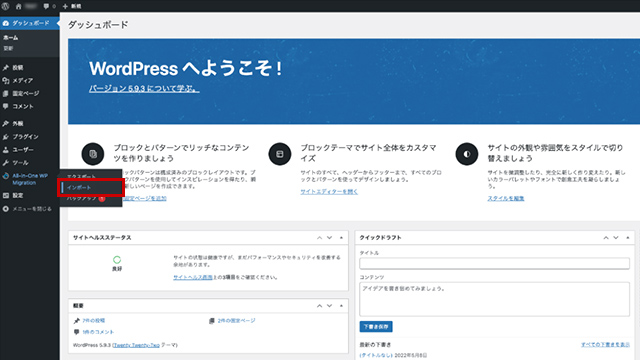
Task: Click the speech bubble icon beside コメント
Action: (x=5, y=106)
